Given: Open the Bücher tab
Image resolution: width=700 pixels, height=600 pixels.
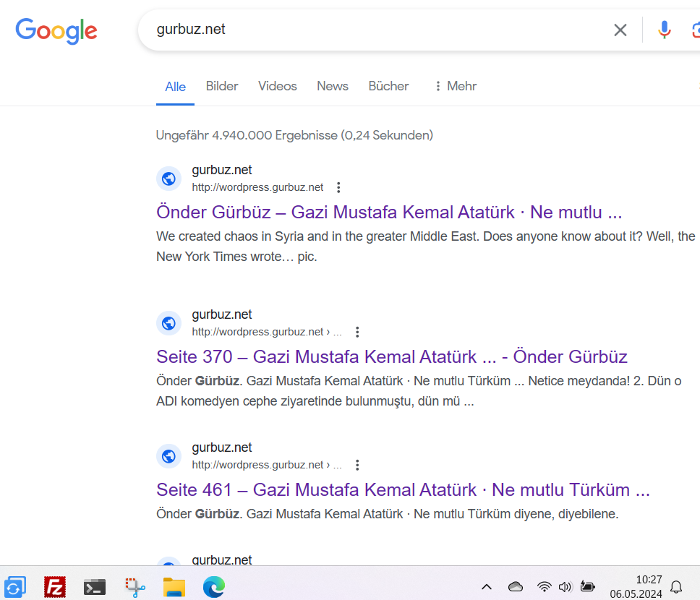Looking at the screenshot, I should pos(388,86).
